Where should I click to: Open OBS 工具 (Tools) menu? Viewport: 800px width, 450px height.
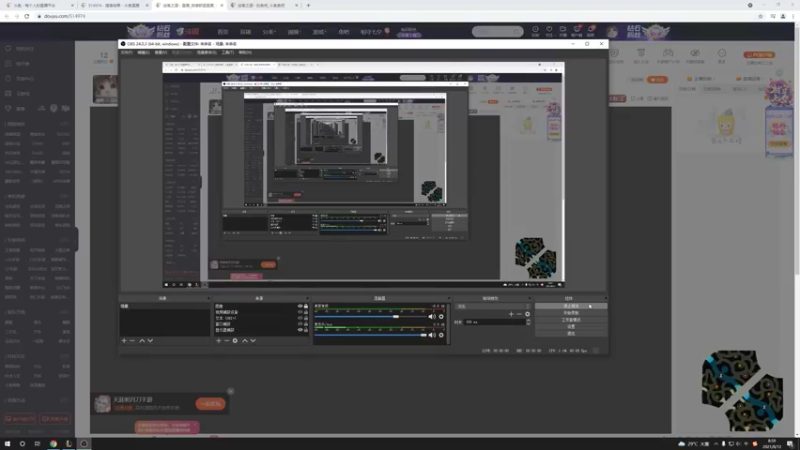pyautogui.click(x=228, y=52)
